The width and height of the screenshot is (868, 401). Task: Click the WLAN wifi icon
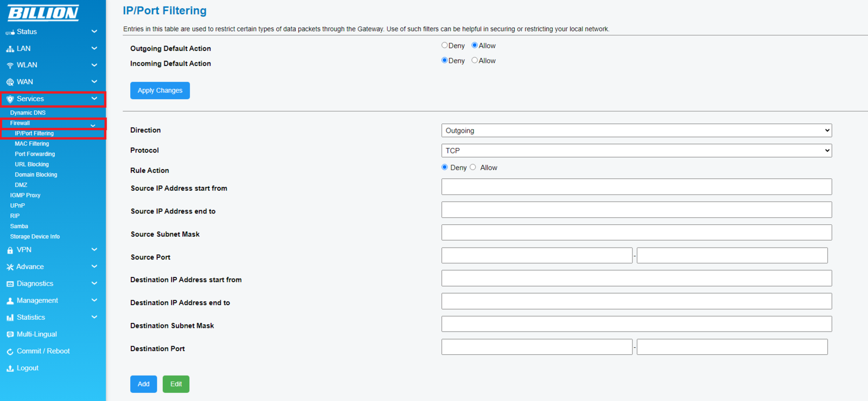pyautogui.click(x=10, y=66)
